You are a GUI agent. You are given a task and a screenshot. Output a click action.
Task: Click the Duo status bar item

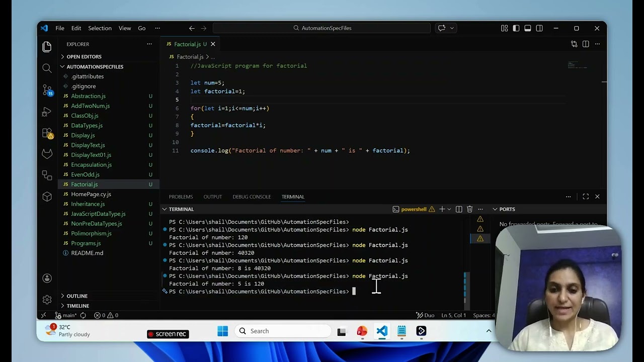point(425,315)
